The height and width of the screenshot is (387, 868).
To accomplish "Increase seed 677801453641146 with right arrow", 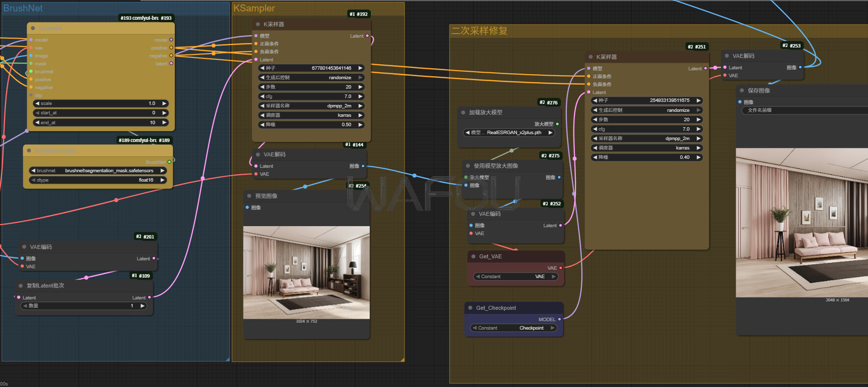I will [360, 68].
